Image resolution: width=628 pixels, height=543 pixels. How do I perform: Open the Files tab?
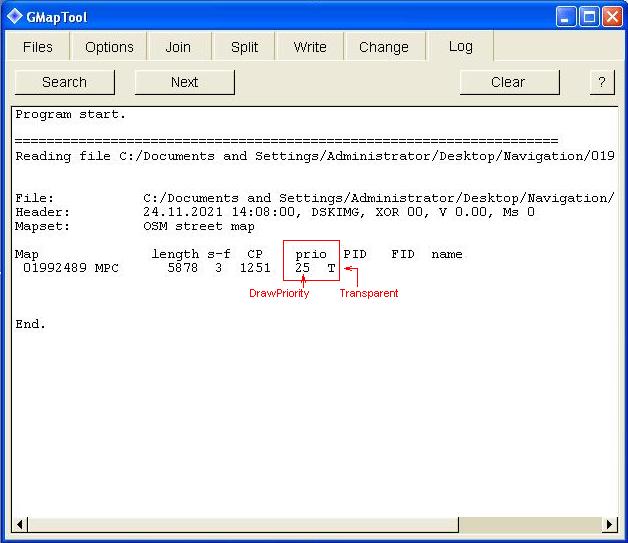click(38, 47)
